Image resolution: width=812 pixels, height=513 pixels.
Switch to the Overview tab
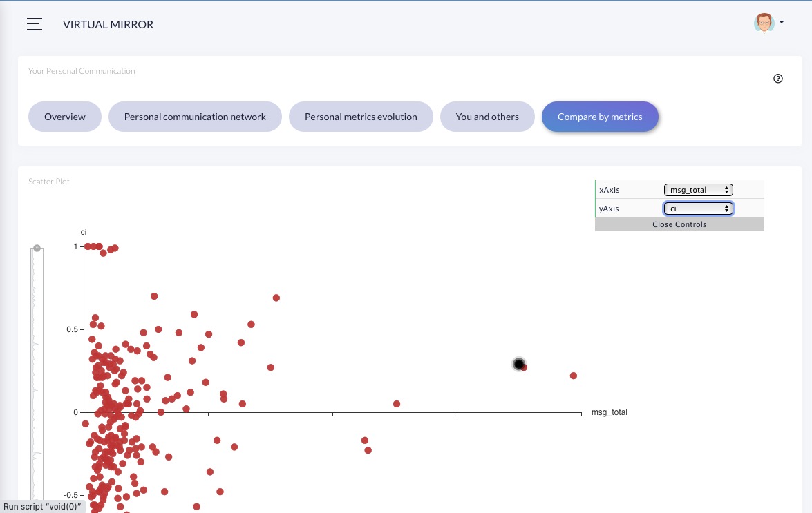[x=65, y=117]
